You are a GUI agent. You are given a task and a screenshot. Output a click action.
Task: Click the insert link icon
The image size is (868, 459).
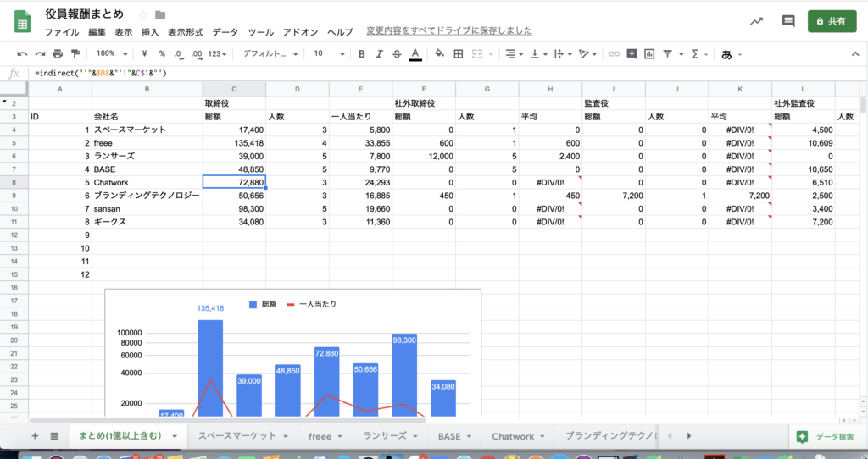(614, 54)
